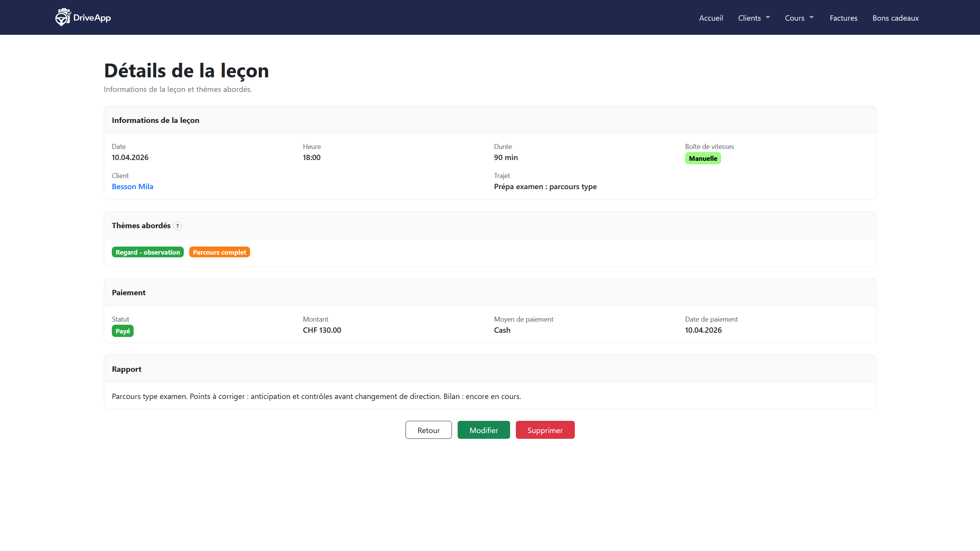
Task: Click the Cours dropdown caret arrow
Action: point(811,18)
